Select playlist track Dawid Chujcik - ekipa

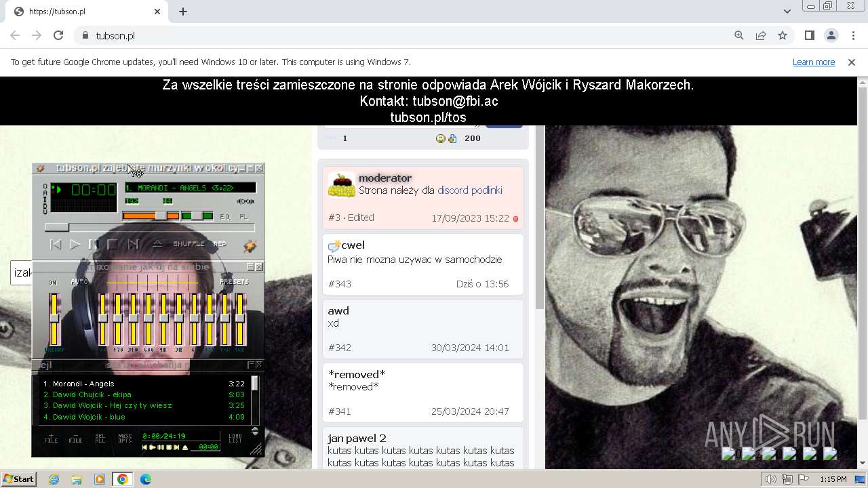[87, 394]
